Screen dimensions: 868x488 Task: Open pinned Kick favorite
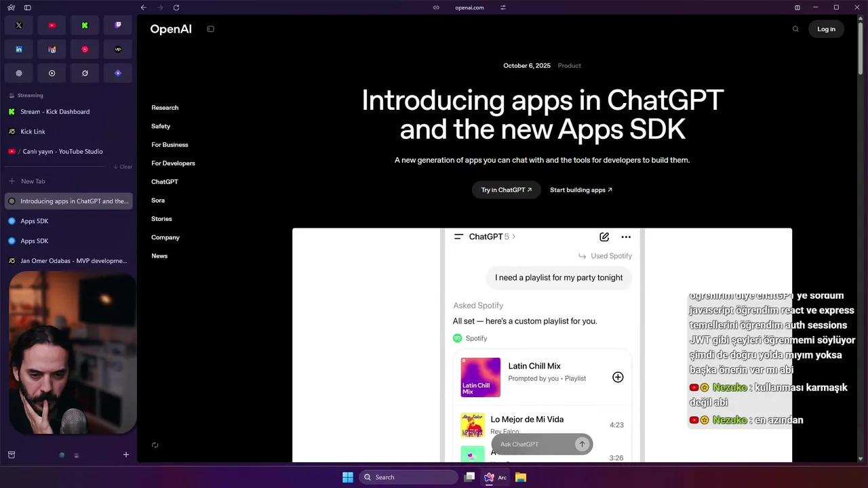pos(85,25)
